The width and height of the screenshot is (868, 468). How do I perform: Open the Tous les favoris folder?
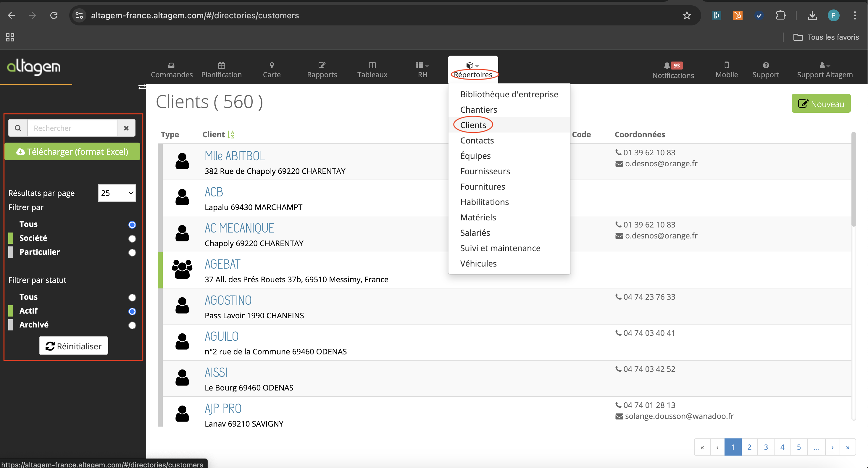point(826,37)
